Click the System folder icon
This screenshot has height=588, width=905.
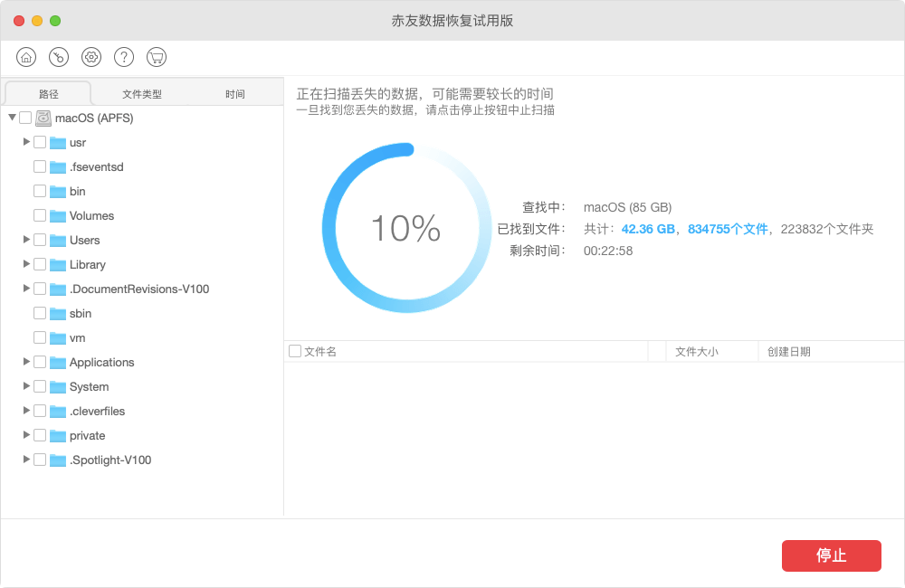tap(58, 387)
